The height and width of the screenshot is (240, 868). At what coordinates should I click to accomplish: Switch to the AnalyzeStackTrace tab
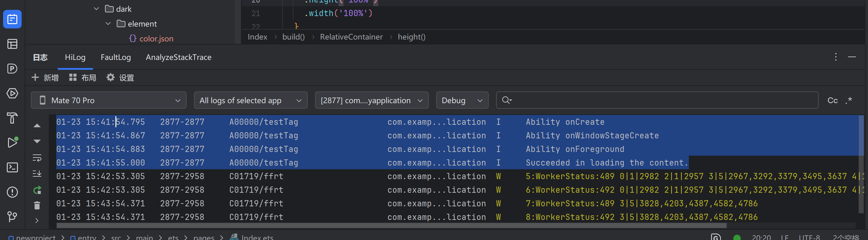[x=179, y=57]
